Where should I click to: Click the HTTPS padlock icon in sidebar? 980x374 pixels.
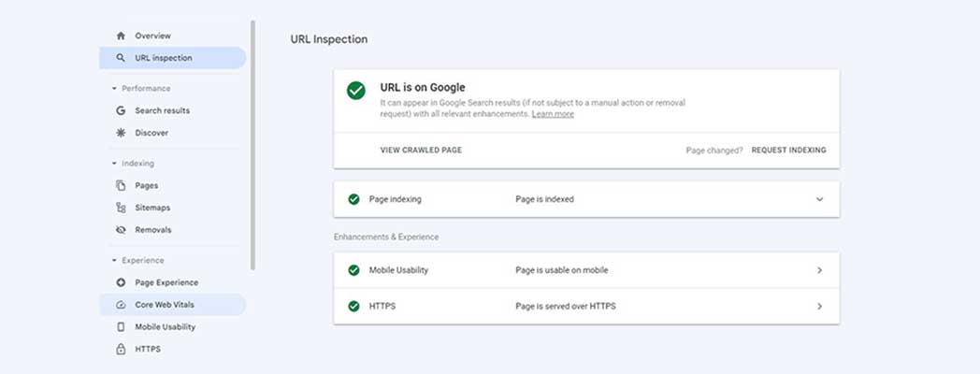coord(121,350)
